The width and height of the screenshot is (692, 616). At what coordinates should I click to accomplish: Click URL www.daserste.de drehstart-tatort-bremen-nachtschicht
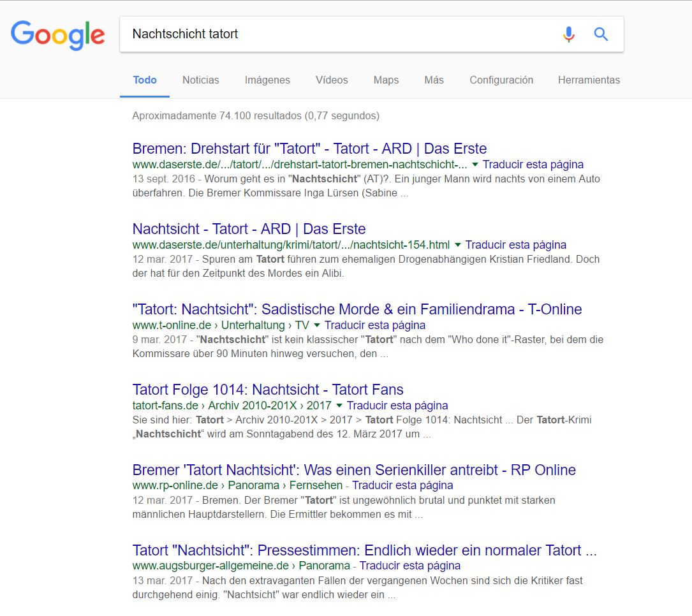click(300, 165)
